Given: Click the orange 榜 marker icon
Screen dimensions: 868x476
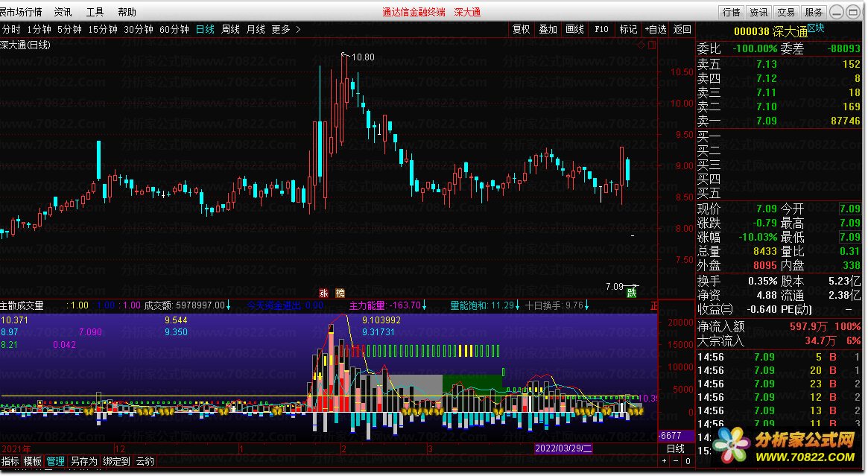Looking at the screenshot, I should click(340, 293).
